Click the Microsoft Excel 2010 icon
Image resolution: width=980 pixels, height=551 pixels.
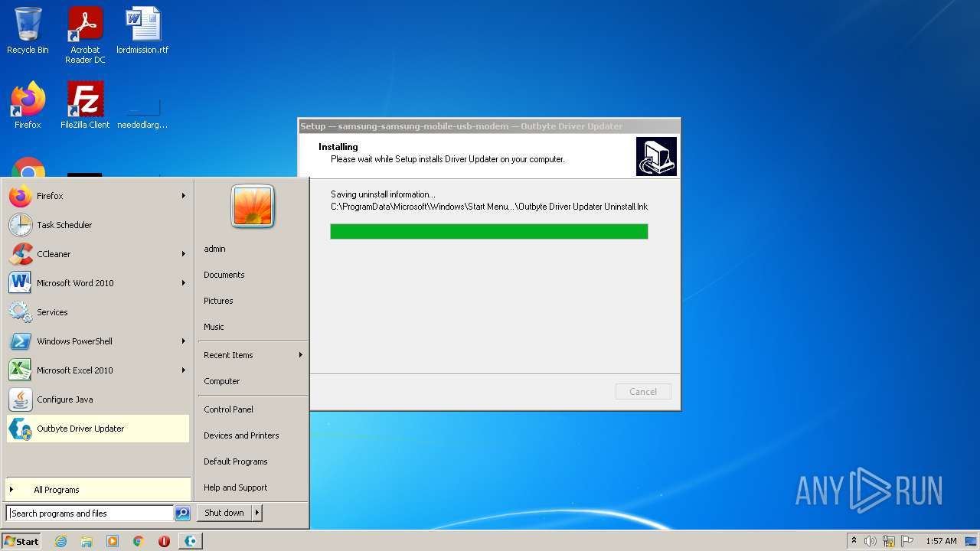click(20, 370)
